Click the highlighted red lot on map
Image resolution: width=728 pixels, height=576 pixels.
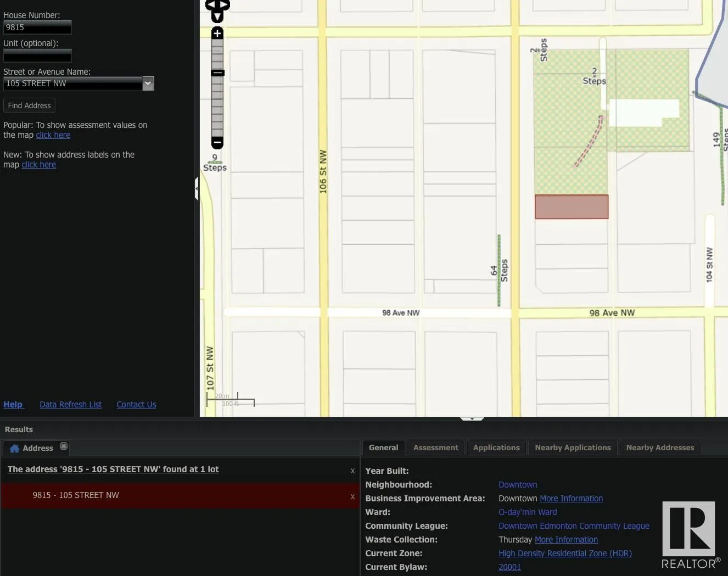point(572,207)
